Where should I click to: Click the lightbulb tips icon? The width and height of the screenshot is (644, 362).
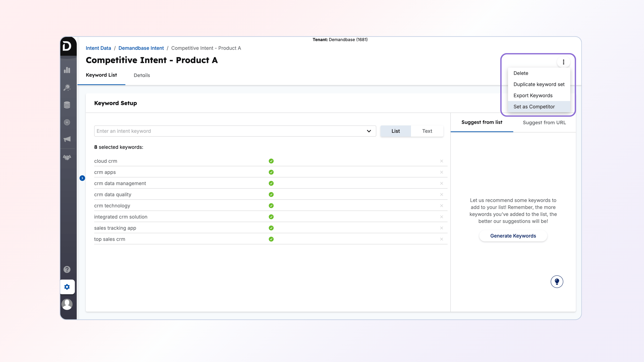(x=557, y=282)
